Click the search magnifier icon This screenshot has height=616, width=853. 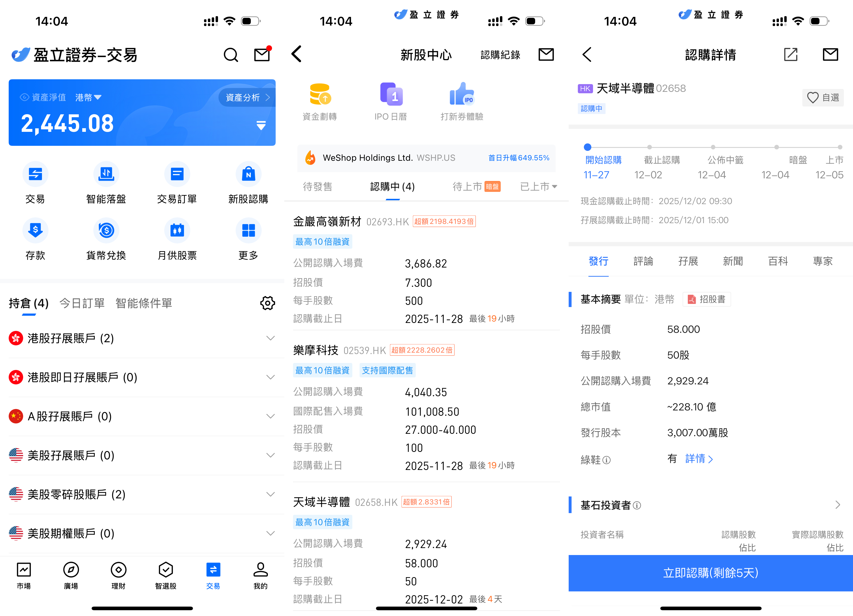pos(231,55)
